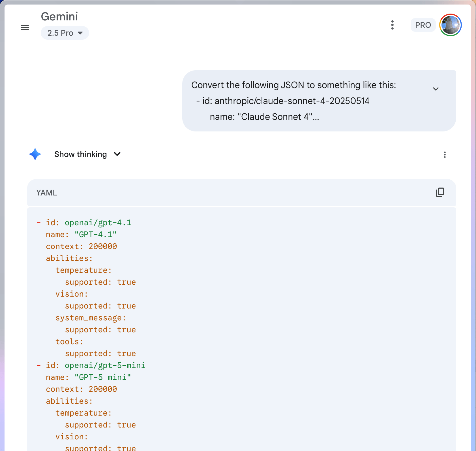Open the 2.5 Pro model selector
This screenshot has height=451, width=476.
click(x=65, y=33)
